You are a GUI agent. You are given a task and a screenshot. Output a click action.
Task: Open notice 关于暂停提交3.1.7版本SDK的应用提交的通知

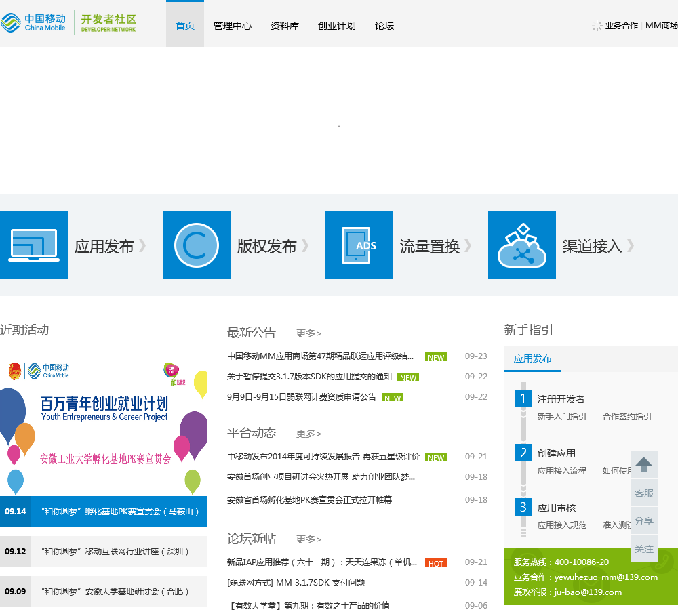coord(309,377)
